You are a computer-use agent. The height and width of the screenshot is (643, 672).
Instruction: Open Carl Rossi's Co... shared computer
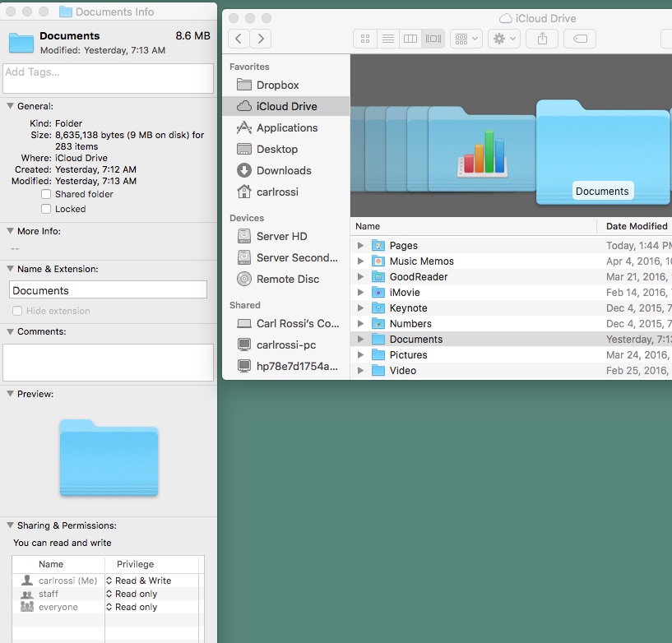click(x=286, y=323)
